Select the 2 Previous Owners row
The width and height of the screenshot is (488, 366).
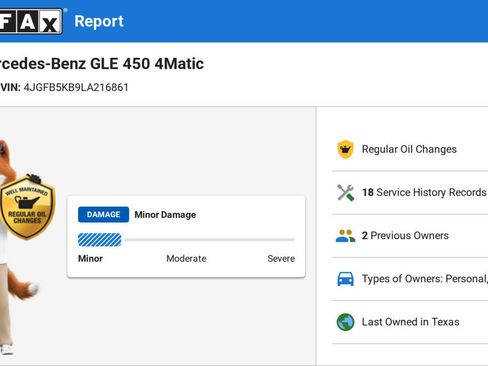pos(410,236)
